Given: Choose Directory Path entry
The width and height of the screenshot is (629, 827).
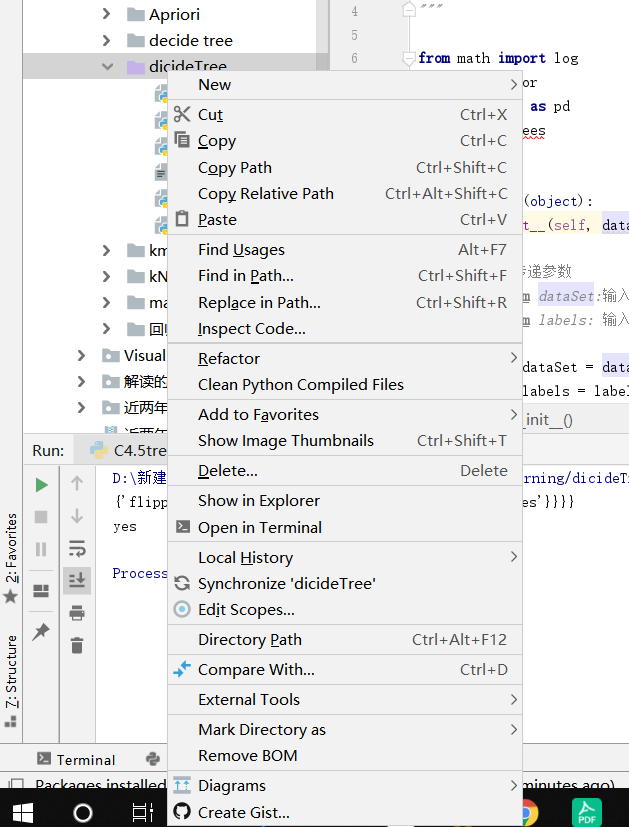Looking at the screenshot, I should click(345, 639).
